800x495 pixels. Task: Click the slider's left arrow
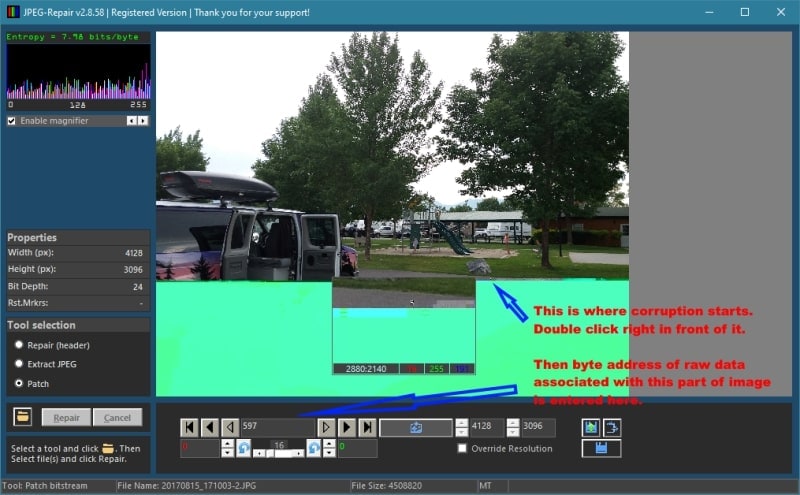click(x=259, y=453)
